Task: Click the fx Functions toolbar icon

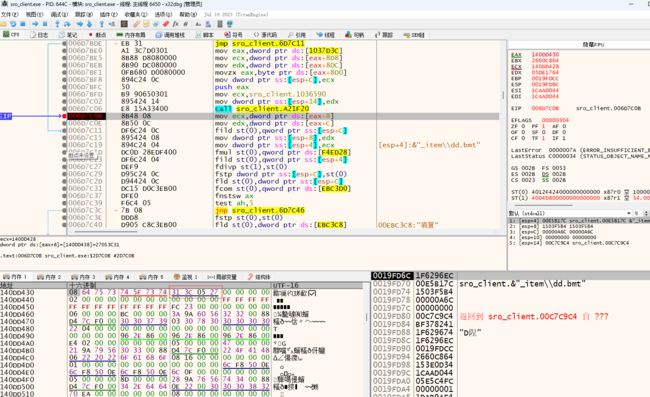Action: (x=176, y=24)
